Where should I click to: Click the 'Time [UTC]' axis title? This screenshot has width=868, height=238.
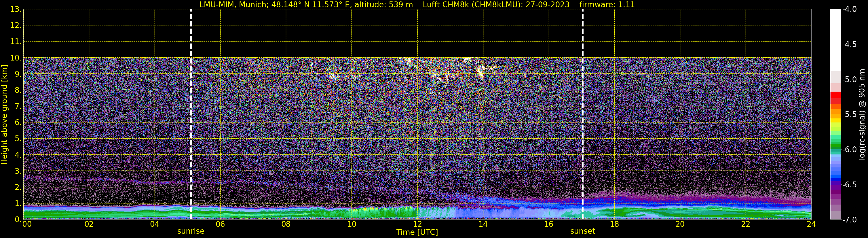click(x=417, y=232)
